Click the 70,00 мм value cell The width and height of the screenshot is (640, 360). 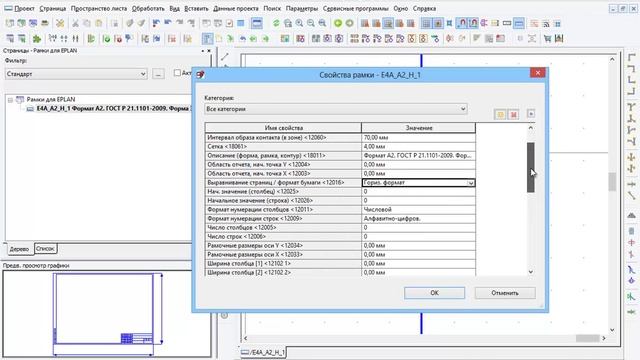(418, 138)
